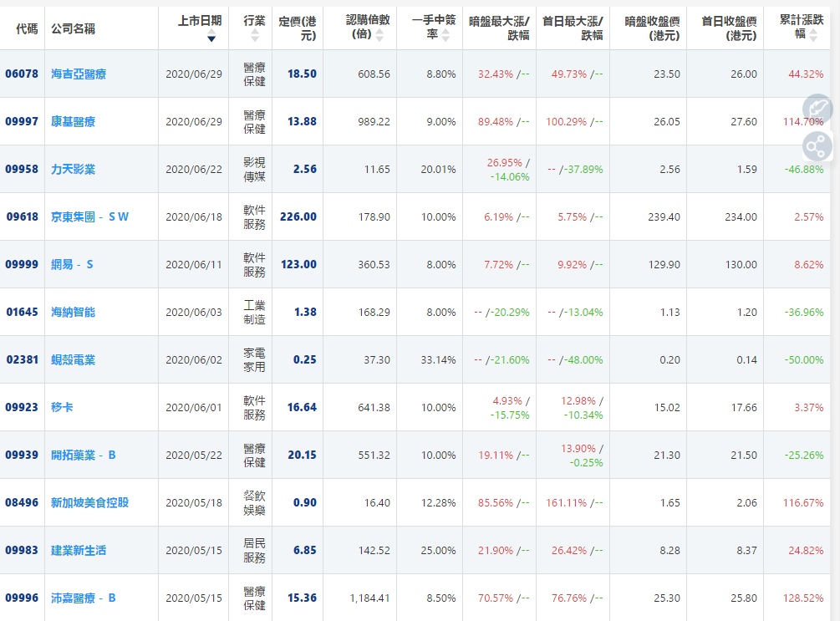This screenshot has height=621, width=840.
Task: Open 力天影業 company link
Action: click(x=73, y=170)
